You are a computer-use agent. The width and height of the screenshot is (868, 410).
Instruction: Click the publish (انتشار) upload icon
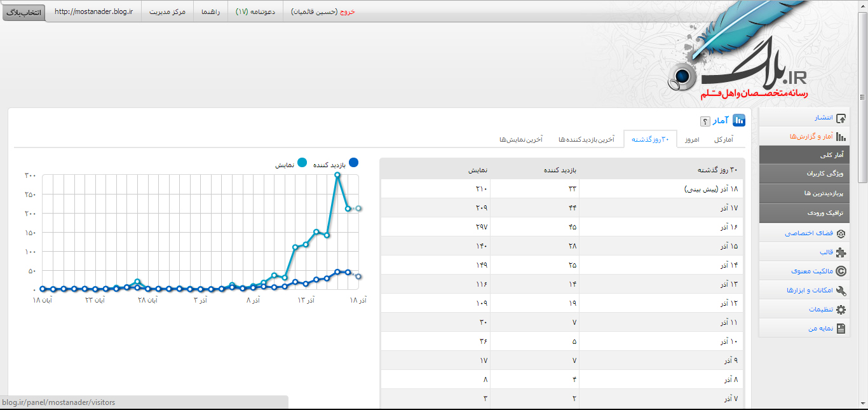tap(841, 118)
